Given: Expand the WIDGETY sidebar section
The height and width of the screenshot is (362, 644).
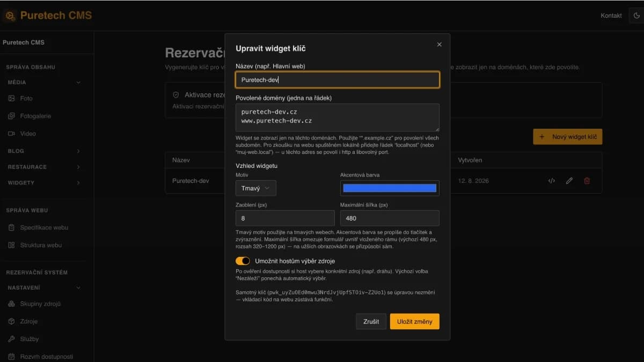Looking at the screenshot, I should pyautogui.click(x=44, y=183).
